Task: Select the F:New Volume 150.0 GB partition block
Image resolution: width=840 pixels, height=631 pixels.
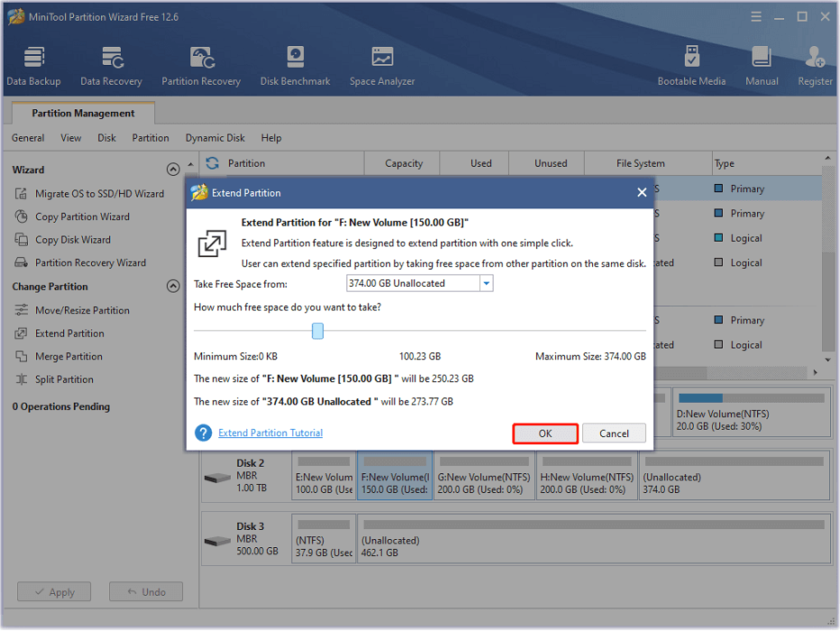Action: (x=395, y=476)
